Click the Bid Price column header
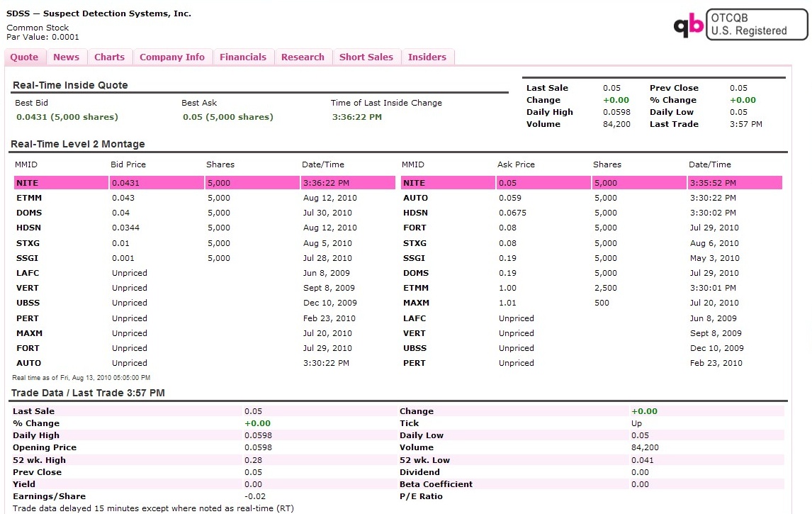Image resolution: width=812 pixels, height=514 pixels. pos(128,164)
